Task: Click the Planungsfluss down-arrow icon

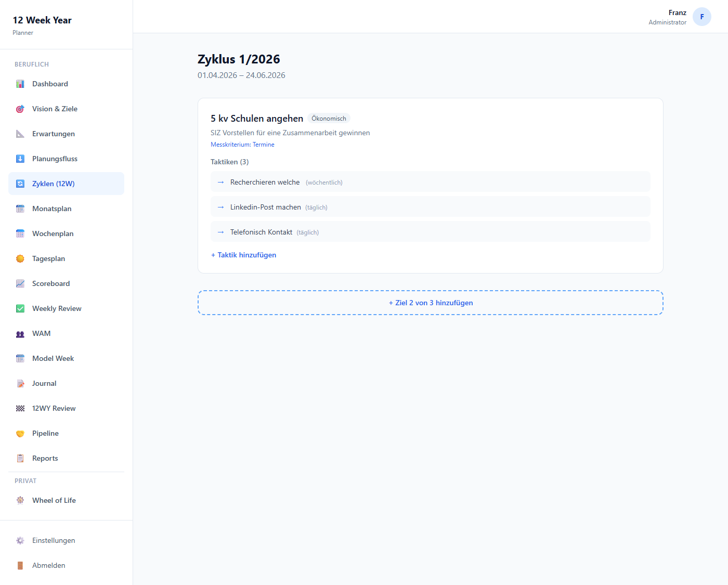Action: pyautogui.click(x=20, y=159)
